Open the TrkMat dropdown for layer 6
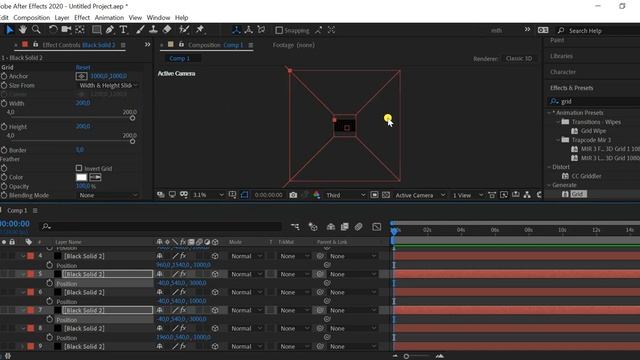This screenshot has width=640, height=360. click(294, 293)
